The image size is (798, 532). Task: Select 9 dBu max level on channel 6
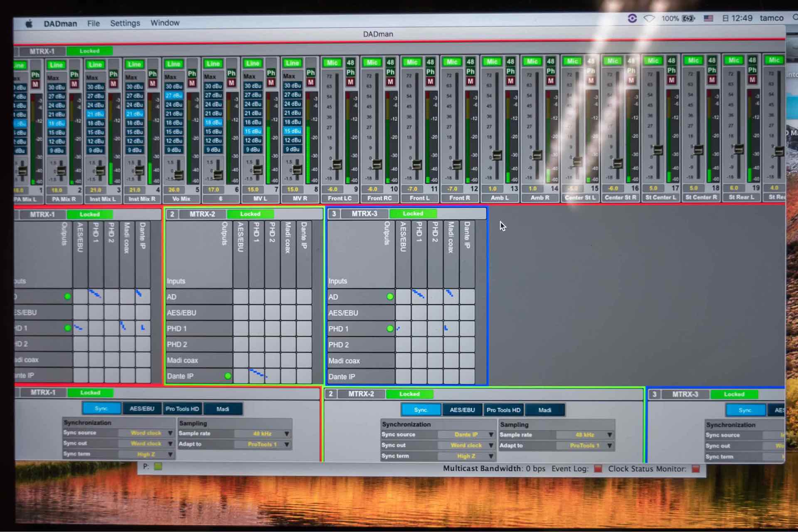pyautogui.click(x=213, y=150)
